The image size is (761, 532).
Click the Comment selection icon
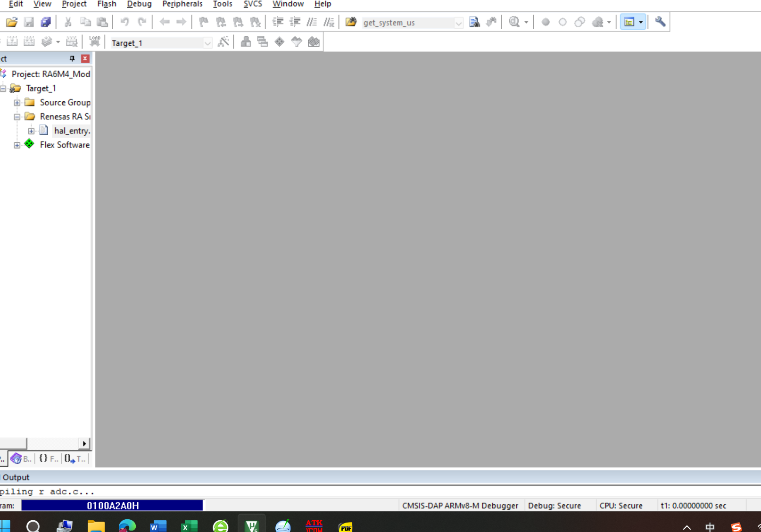312,22
